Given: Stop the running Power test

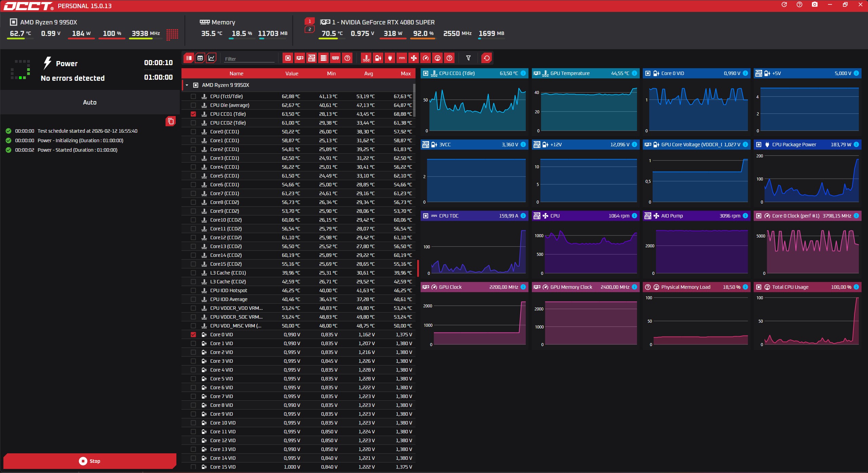Looking at the screenshot, I should point(90,461).
